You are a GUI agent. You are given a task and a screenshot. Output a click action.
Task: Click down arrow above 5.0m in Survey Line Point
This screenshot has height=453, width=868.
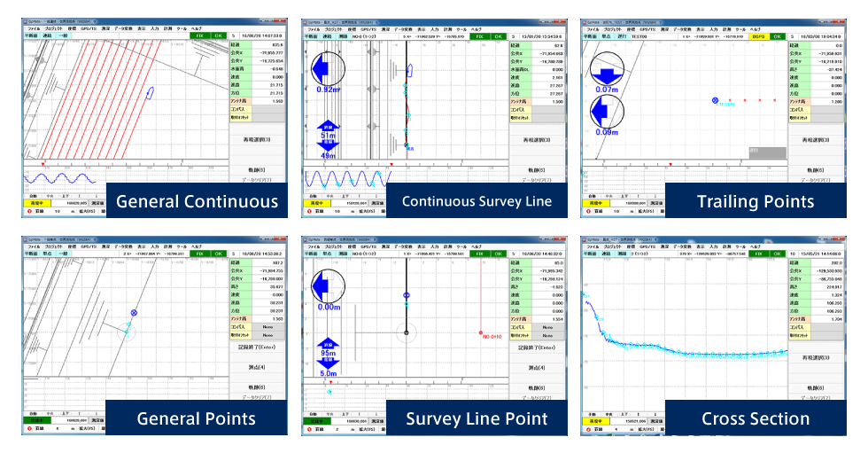coord(329,363)
